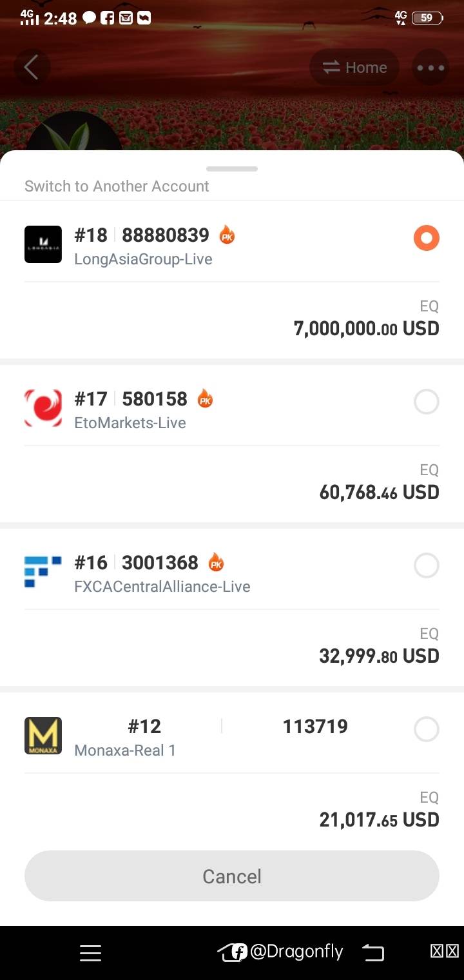Tap the PK flame badge on account 3001368
This screenshot has width=464, height=980.
pos(216,562)
